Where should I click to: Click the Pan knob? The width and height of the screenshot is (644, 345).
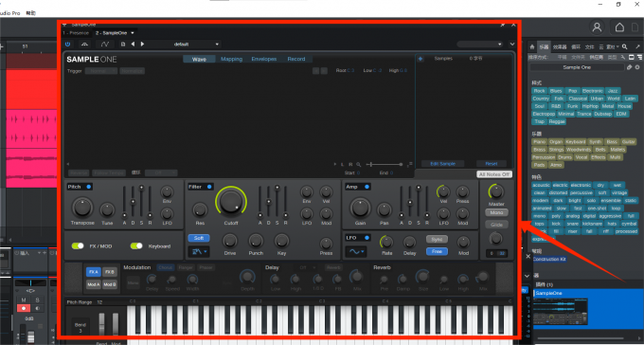click(384, 209)
